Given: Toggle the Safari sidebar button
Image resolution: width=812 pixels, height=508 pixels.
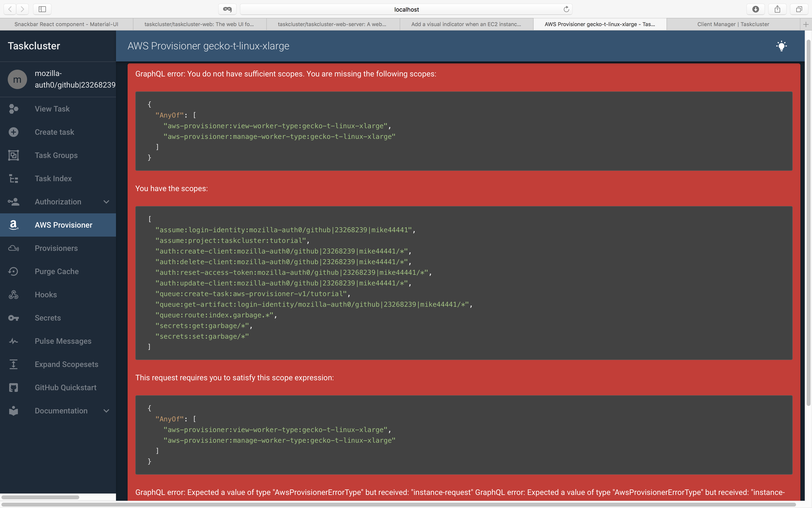Looking at the screenshot, I should [x=42, y=9].
